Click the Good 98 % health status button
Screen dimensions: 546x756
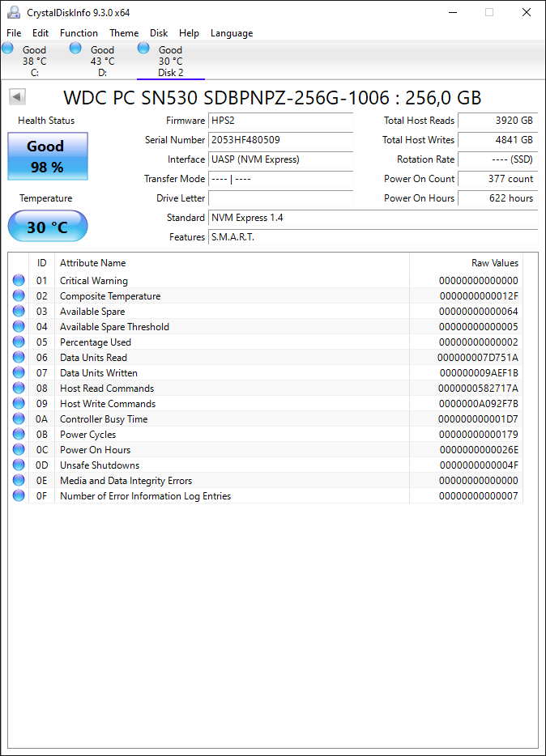pos(48,156)
